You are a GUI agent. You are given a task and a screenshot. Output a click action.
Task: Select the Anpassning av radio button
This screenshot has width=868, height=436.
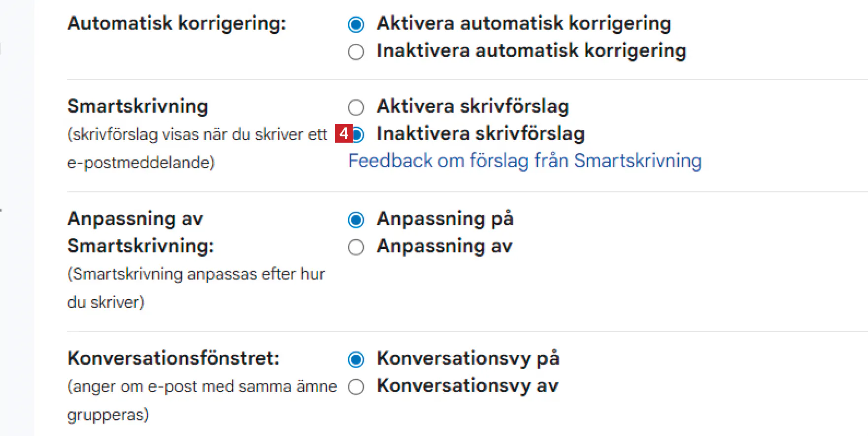356,247
